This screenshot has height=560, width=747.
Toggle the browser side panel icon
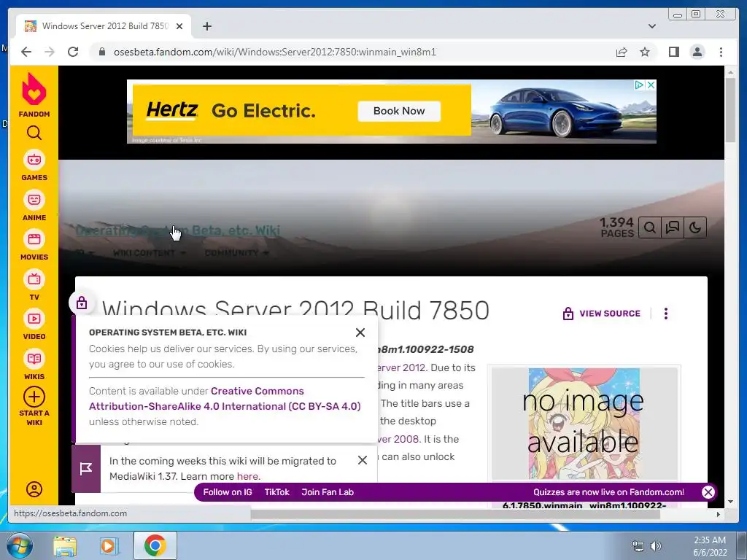673,52
